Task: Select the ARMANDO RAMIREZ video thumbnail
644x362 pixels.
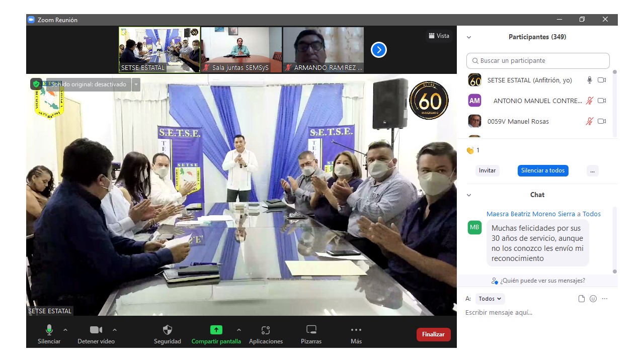Action: (x=324, y=50)
